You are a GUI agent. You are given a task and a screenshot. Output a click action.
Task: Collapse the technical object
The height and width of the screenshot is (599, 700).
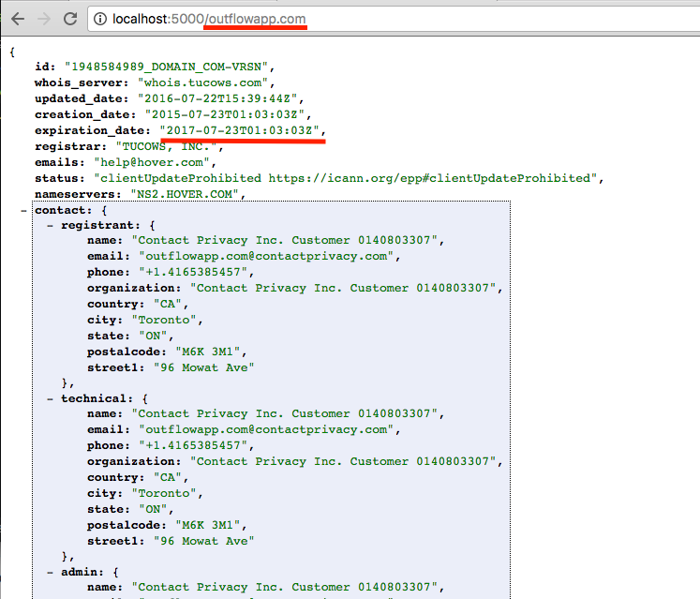click(51, 399)
